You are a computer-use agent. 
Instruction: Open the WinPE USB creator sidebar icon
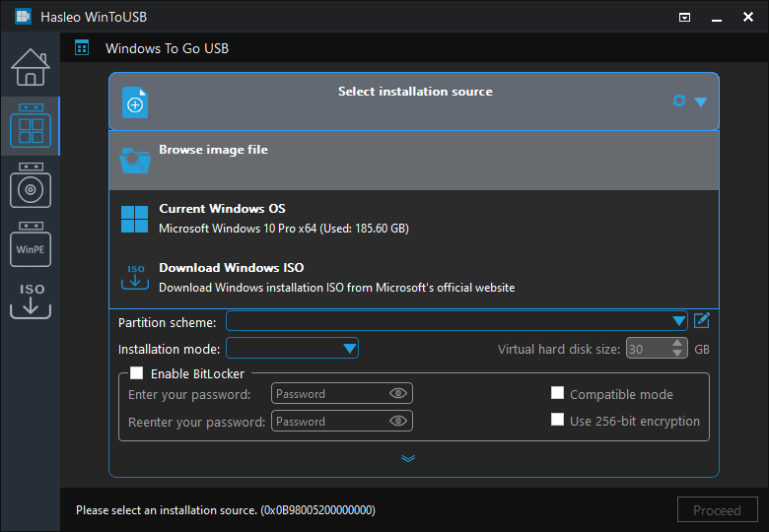coord(31,244)
